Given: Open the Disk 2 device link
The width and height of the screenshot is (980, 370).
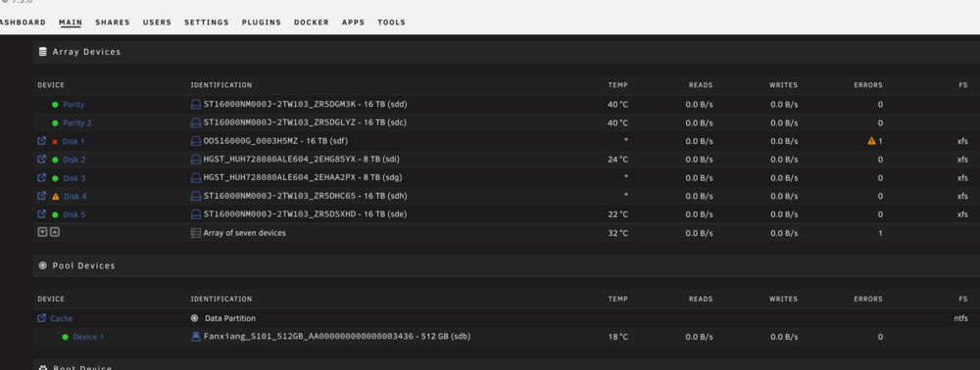Looking at the screenshot, I should 74,160.
